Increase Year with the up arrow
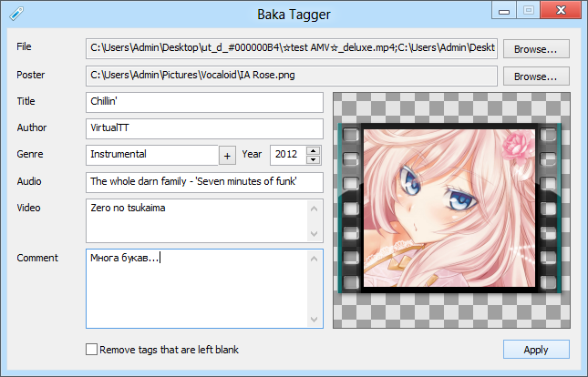Image resolution: width=588 pixels, height=377 pixels. point(313,150)
